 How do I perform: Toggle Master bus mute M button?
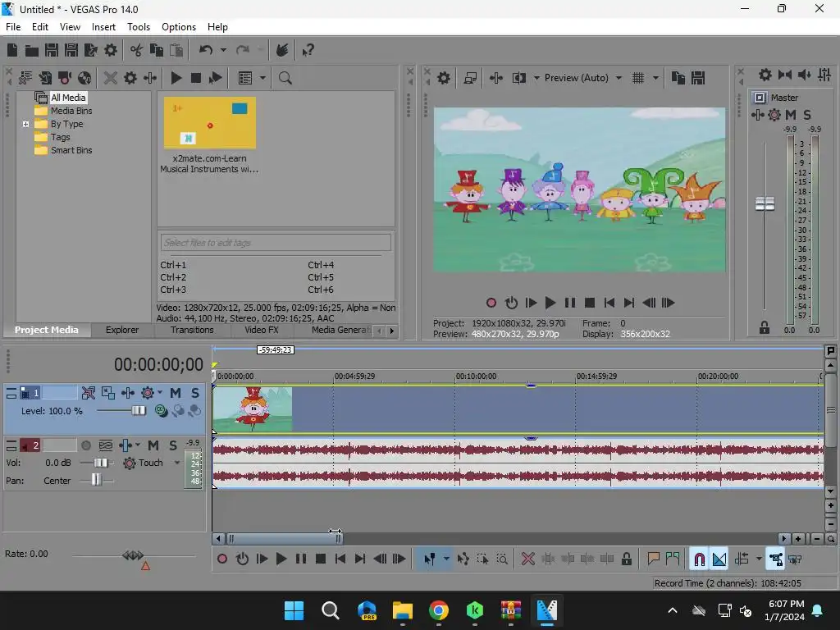pyautogui.click(x=791, y=115)
